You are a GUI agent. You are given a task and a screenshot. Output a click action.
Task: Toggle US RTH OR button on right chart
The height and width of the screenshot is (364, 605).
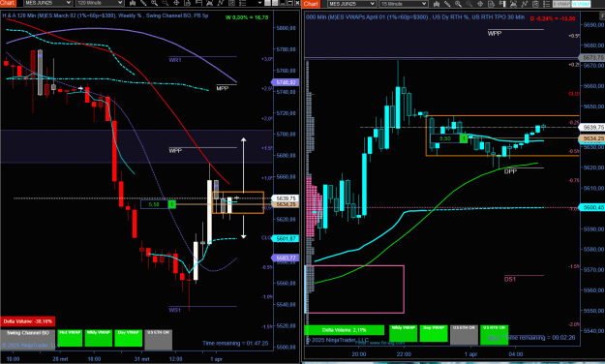[495, 334]
